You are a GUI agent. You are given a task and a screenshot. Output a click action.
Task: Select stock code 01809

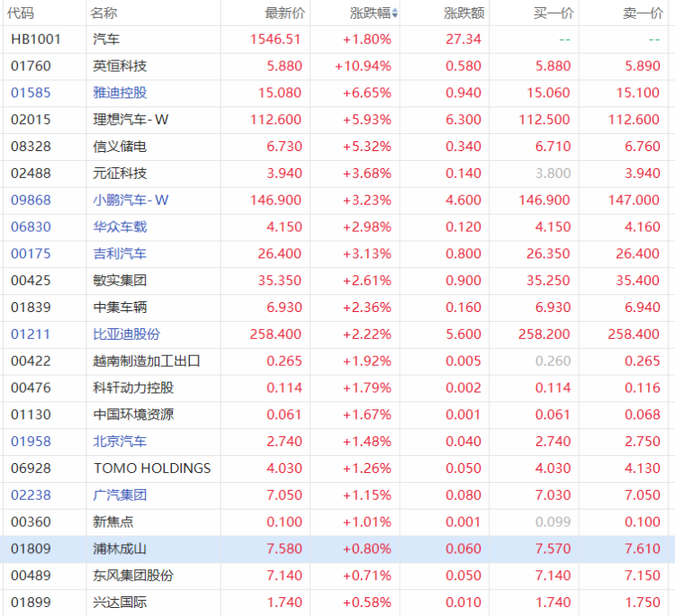point(31,549)
